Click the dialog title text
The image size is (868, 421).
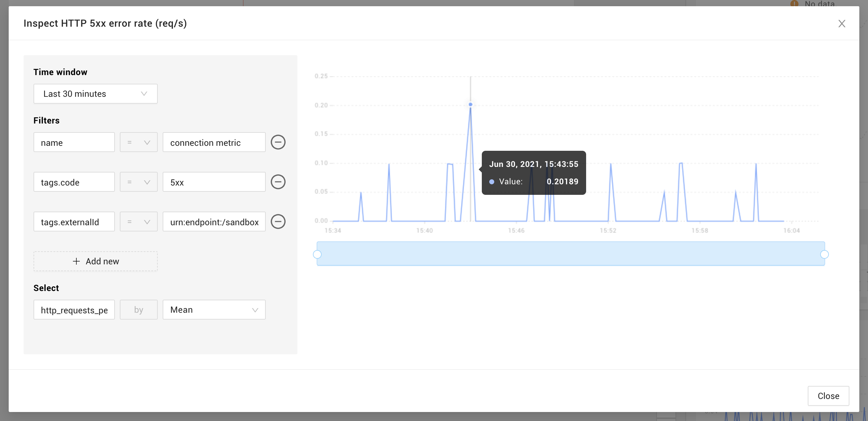point(105,23)
